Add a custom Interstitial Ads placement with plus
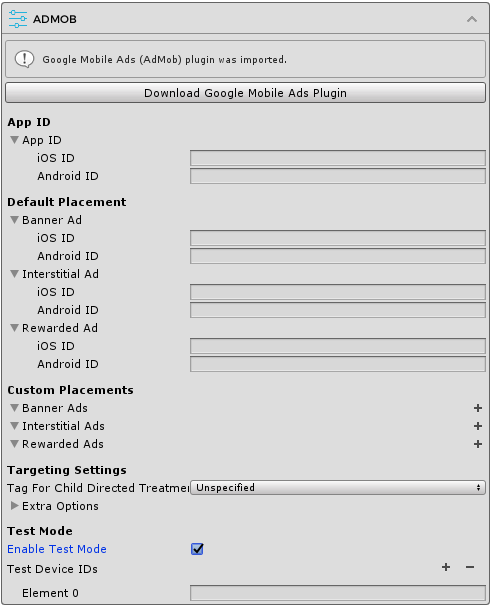 [478, 426]
